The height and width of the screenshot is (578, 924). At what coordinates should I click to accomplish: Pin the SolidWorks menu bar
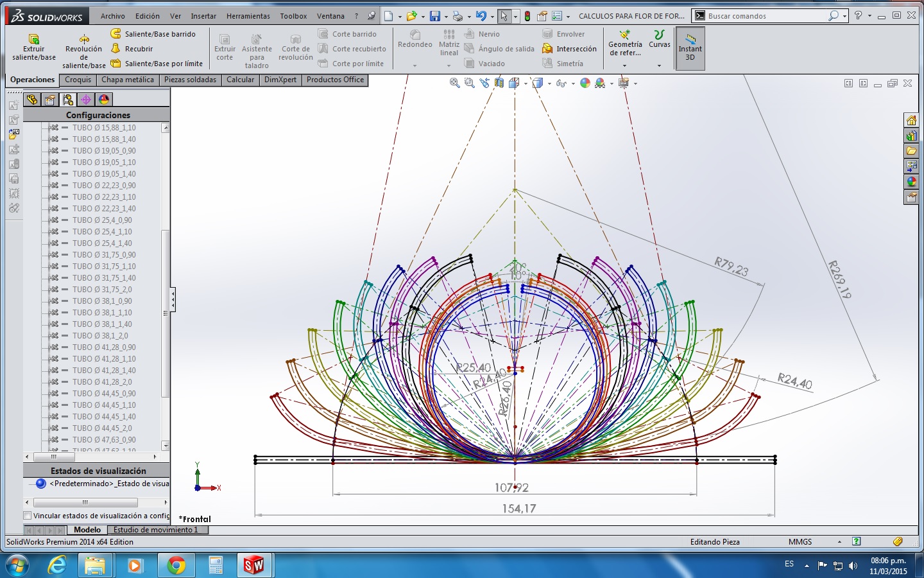point(372,16)
